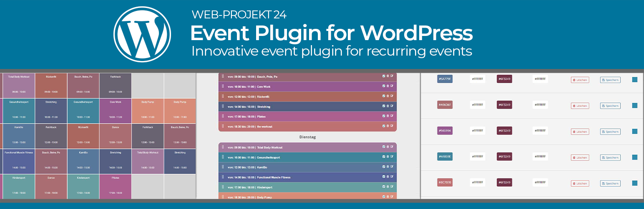Edit the Rückenfit entry in the list
This screenshot has height=209, width=644.
tap(392, 96)
